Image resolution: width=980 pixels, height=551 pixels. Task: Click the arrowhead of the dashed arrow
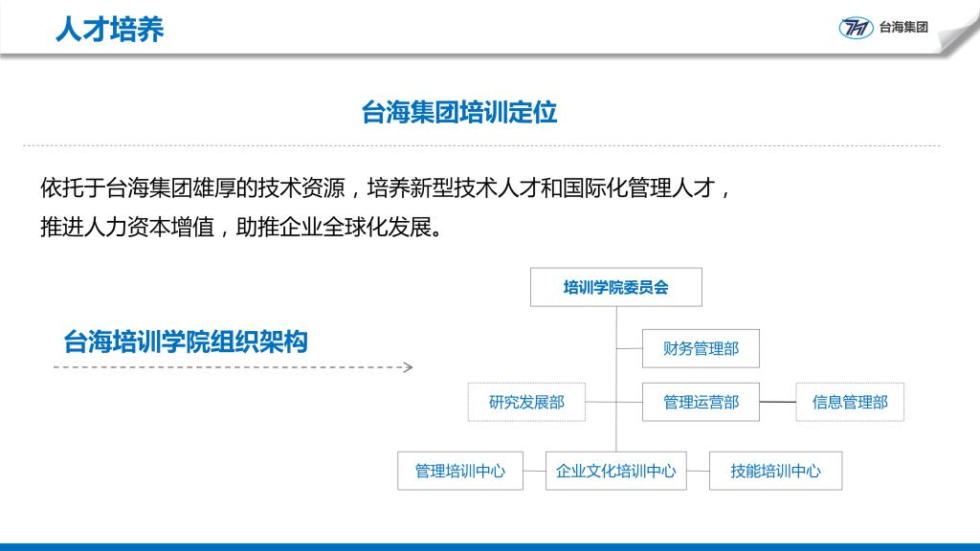click(408, 367)
